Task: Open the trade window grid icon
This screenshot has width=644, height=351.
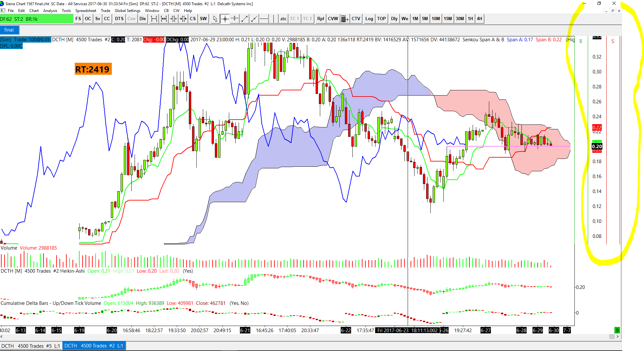Action: pos(345,19)
